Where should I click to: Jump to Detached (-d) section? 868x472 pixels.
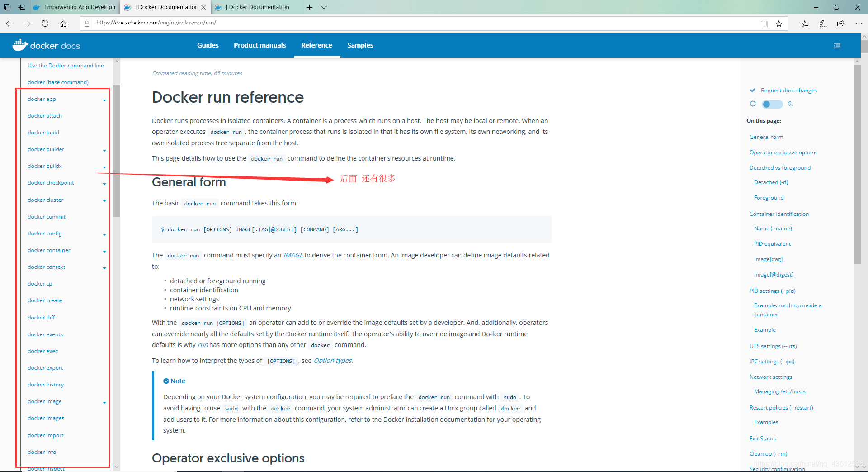tap(771, 182)
